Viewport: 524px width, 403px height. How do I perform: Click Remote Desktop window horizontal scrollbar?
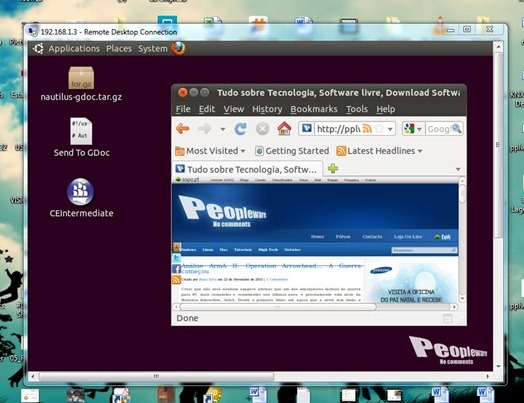pyautogui.click(x=156, y=377)
